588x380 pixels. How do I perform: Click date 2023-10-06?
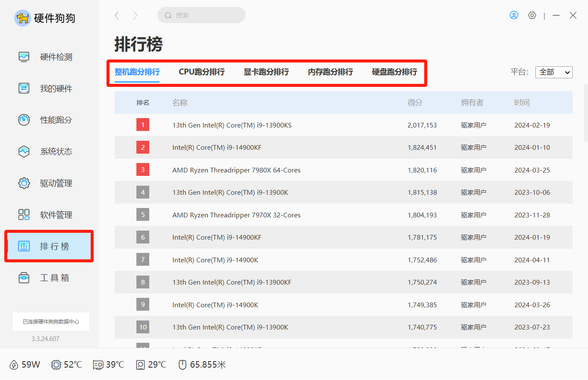[x=532, y=193]
